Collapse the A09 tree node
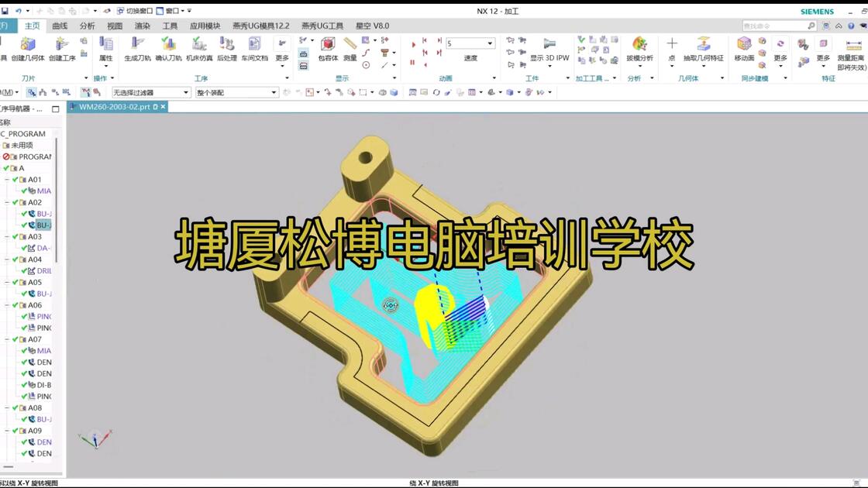This screenshot has width=868, height=488. click(7, 431)
